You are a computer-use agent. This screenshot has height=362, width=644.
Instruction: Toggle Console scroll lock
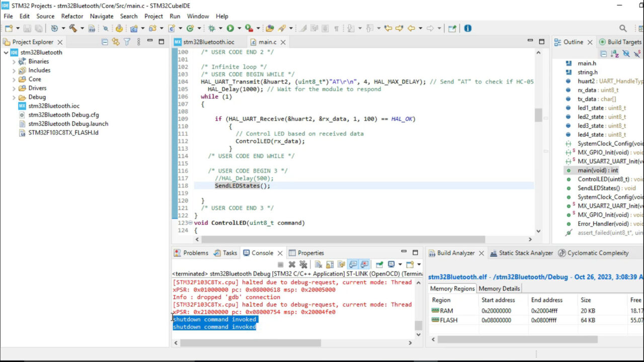point(330,264)
